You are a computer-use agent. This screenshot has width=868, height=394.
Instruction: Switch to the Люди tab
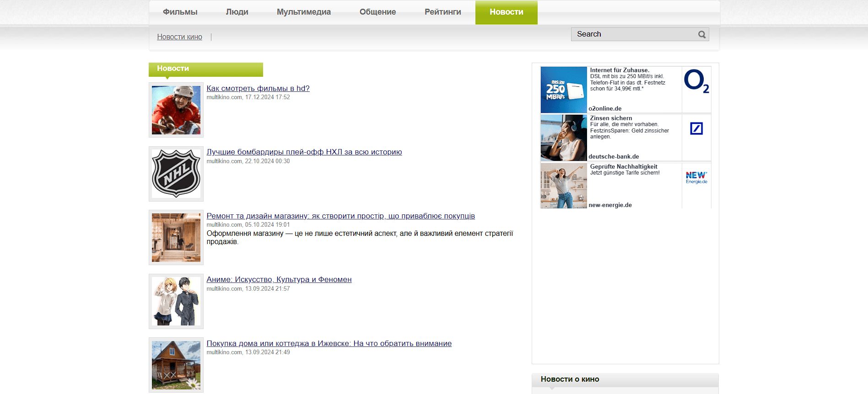click(x=237, y=12)
